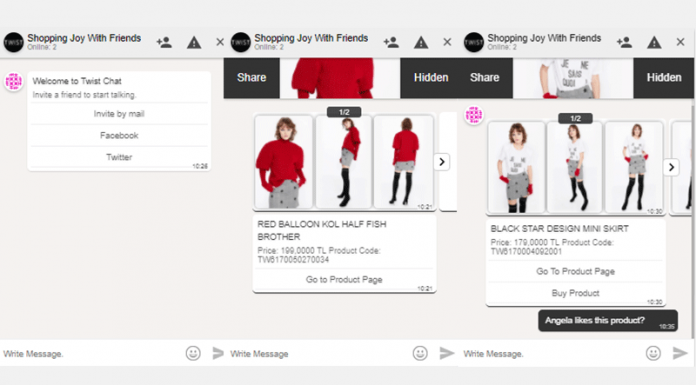Click warning triangle icon in left chat header

(194, 43)
